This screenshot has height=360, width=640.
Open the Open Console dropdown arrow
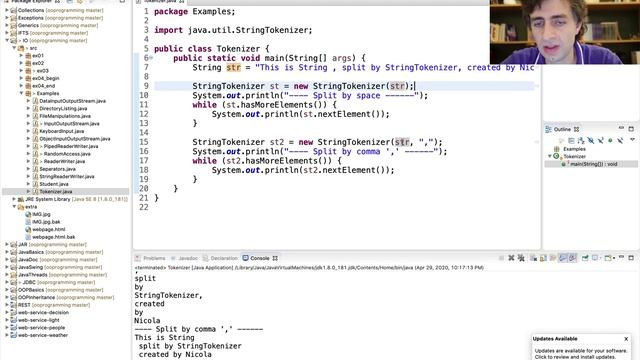tap(614, 258)
